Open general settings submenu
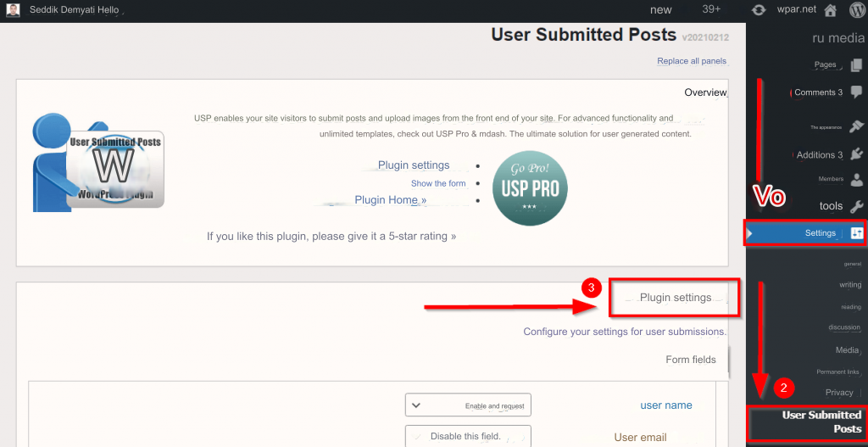The image size is (868, 447). point(853,264)
